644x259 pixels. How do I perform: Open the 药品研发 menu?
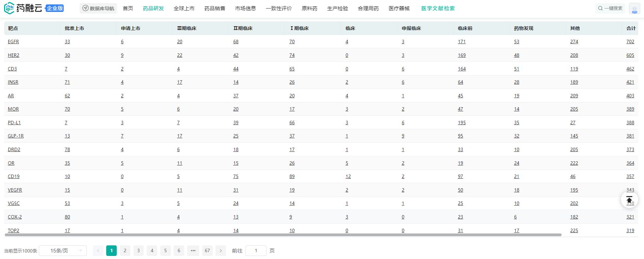(x=153, y=9)
